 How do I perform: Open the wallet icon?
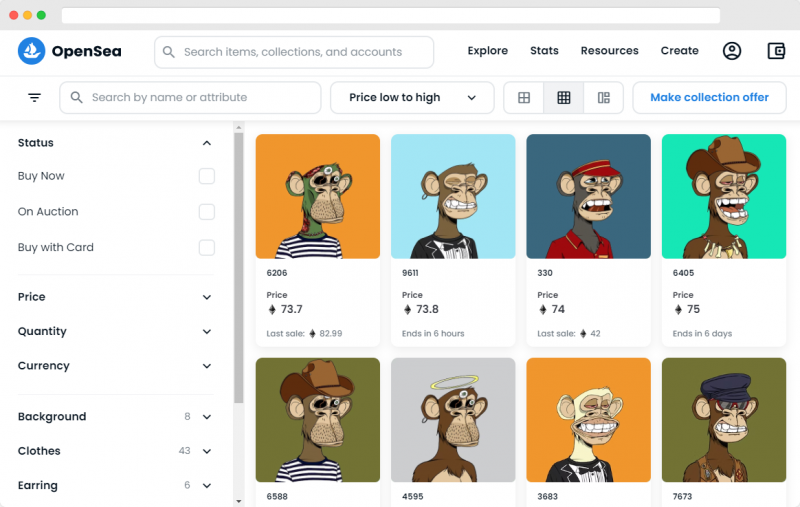(776, 51)
